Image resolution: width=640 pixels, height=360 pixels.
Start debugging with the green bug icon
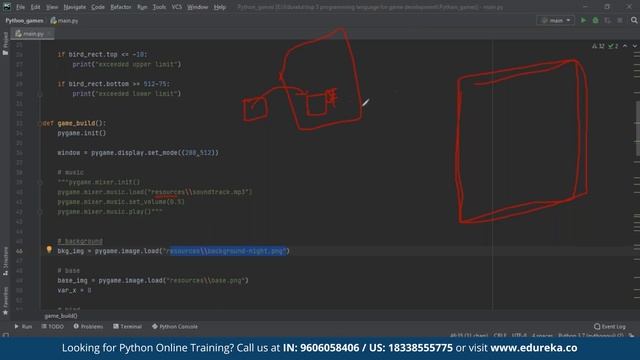pyautogui.click(x=596, y=20)
